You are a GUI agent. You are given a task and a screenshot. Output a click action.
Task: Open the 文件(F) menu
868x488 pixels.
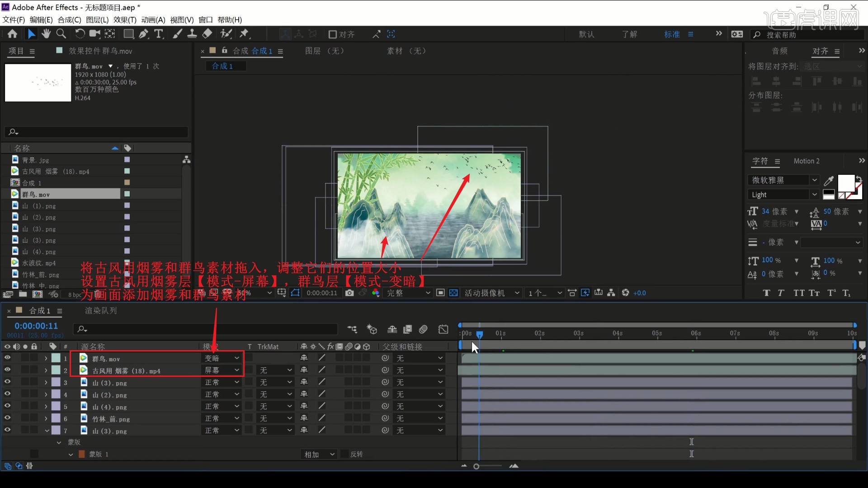point(14,20)
